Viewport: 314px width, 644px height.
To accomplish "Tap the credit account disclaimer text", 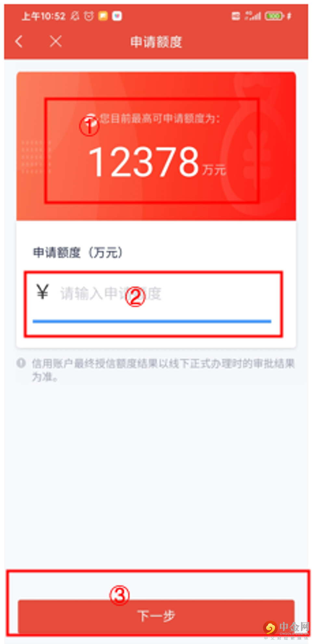I will (163, 370).
